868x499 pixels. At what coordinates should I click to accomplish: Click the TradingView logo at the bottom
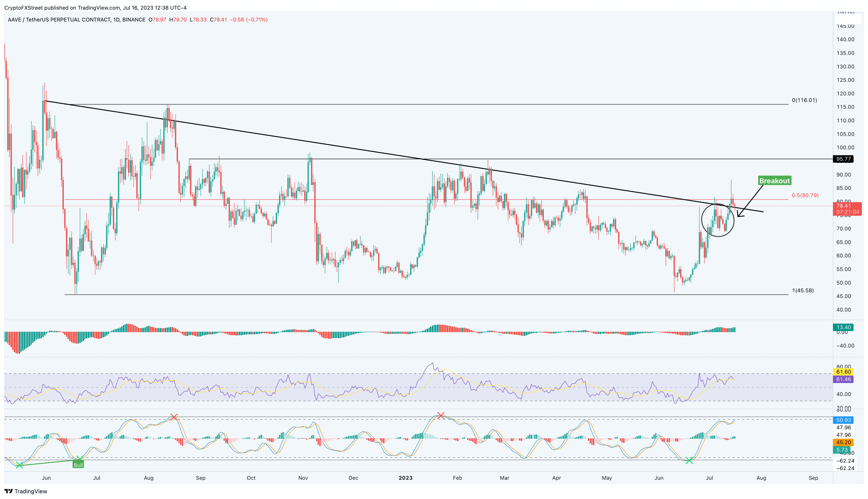click(x=26, y=491)
